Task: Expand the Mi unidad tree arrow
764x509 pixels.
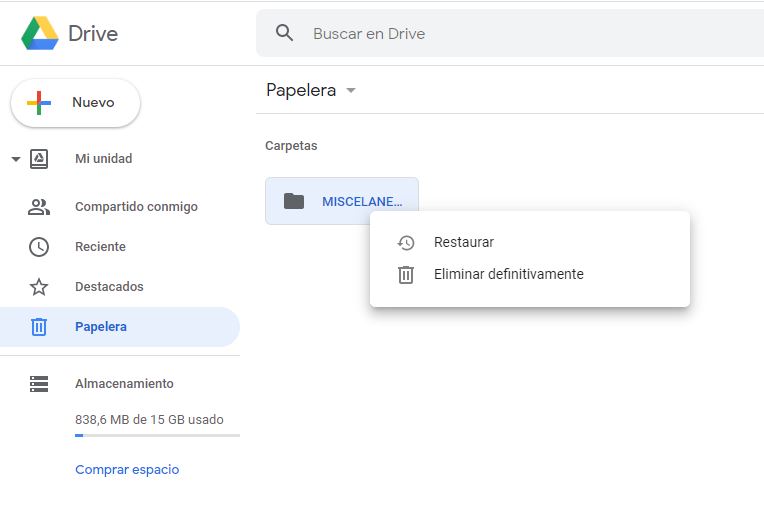Action: 15,159
